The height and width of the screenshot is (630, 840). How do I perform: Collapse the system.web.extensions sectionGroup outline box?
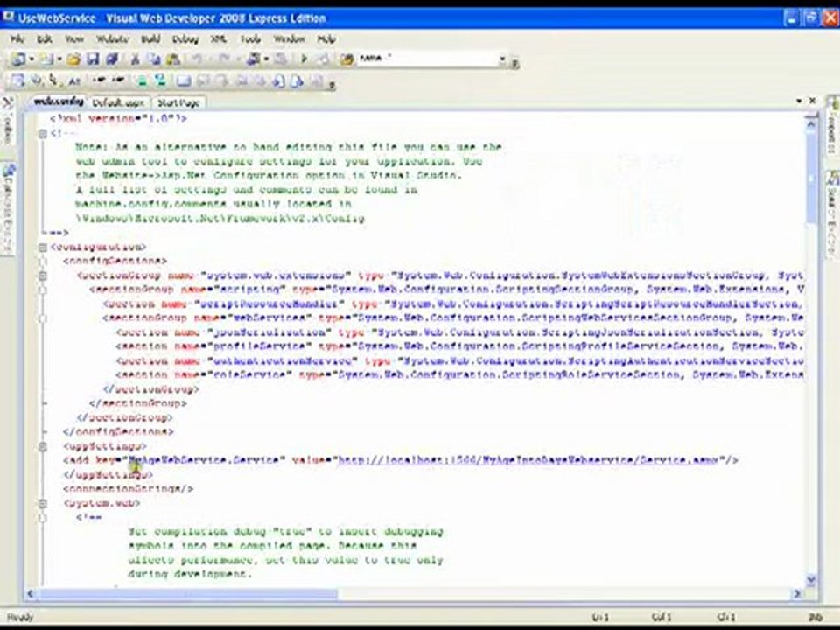tap(43, 276)
